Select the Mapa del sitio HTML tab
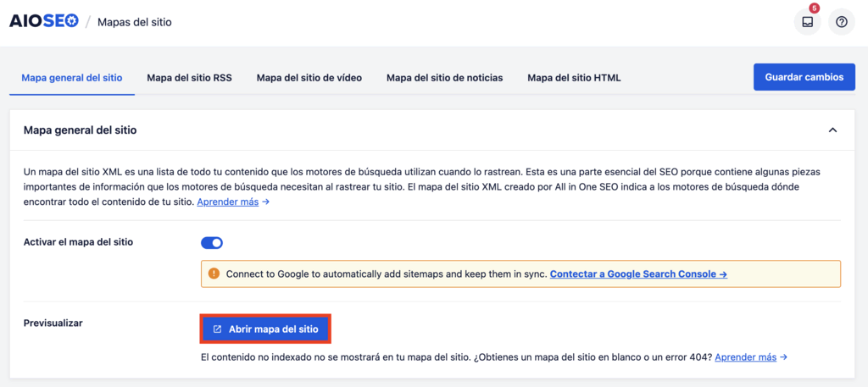The height and width of the screenshot is (387, 868). [574, 78]
